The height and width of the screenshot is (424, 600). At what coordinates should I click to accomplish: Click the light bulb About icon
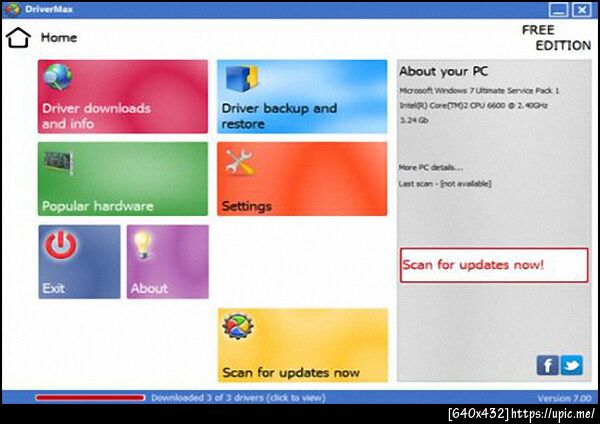coord(142,245)
